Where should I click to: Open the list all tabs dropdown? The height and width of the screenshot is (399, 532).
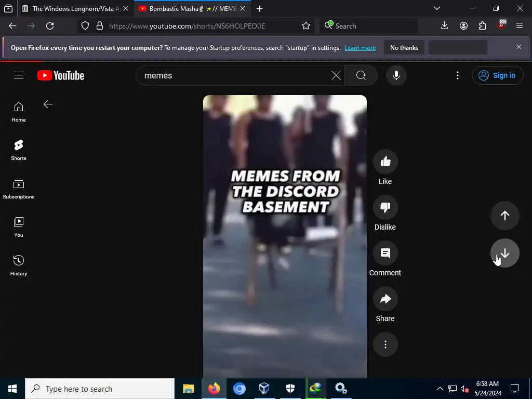(x=436, y=8)
